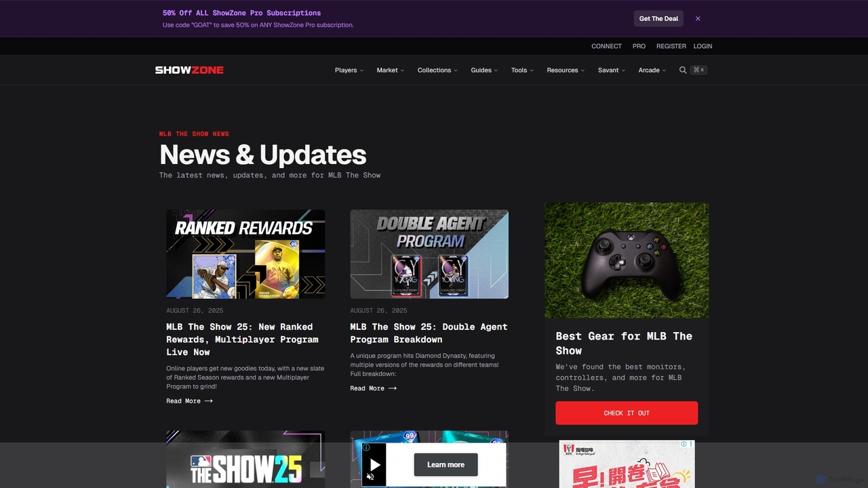Open the Ranked Rewards article thumbnail
Viewport: 868px width, 488px height.
coord(245,254)
